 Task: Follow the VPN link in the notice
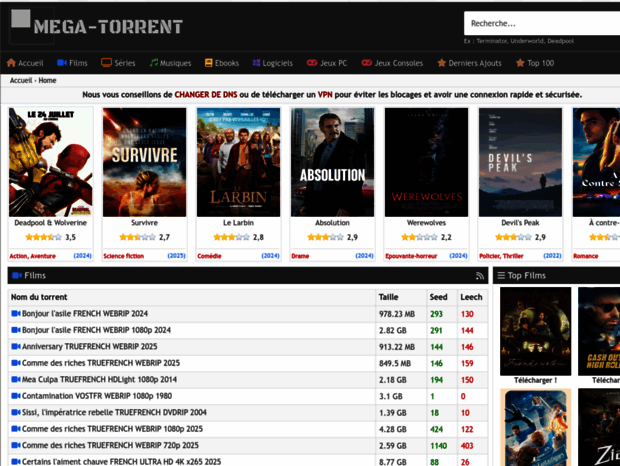point(325,94)
